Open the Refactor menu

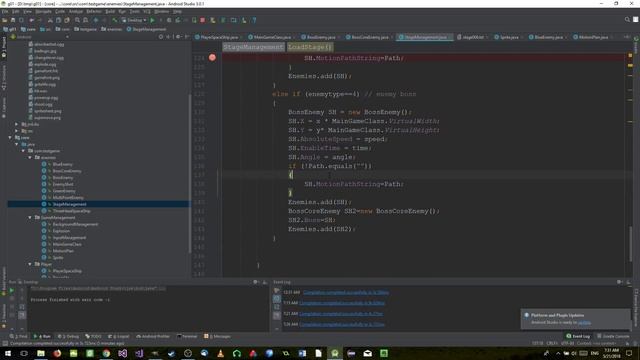coord(93,11)
